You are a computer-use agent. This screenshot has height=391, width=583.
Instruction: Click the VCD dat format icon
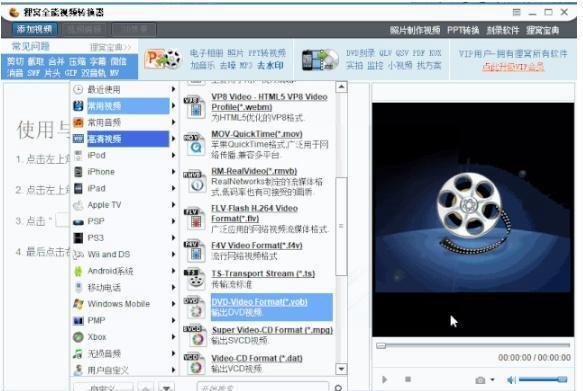click(x=194, y=364)
